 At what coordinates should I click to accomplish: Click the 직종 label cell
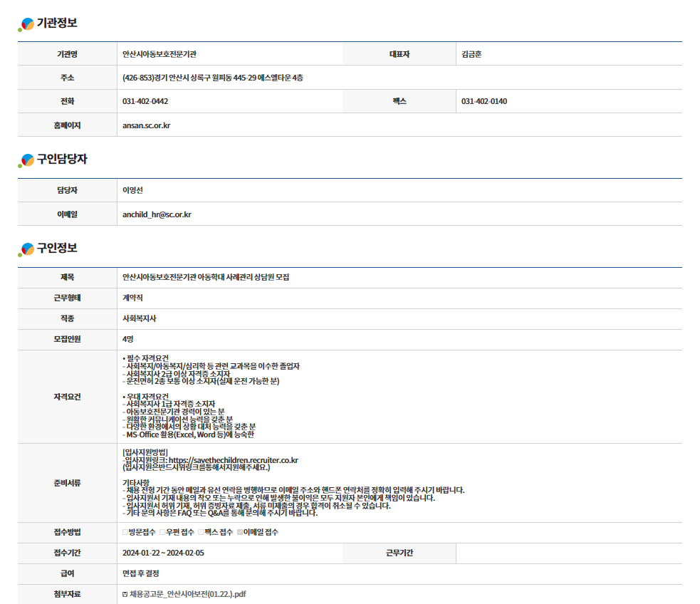(x=68, y=318)
